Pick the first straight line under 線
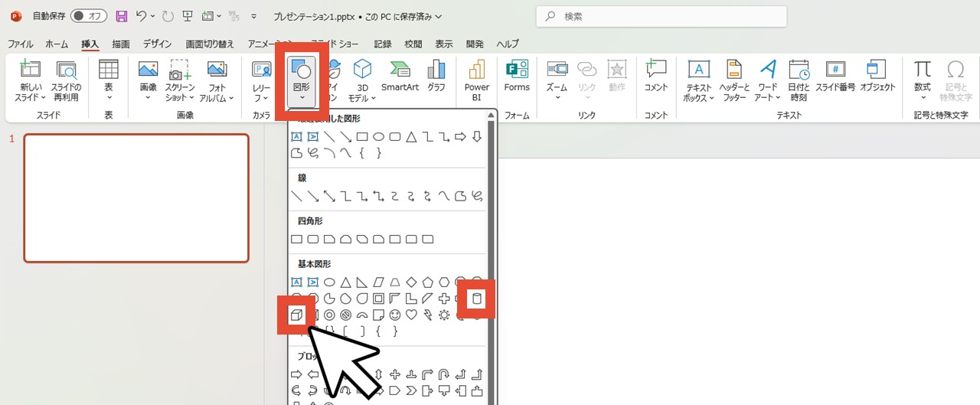Screen dimensions: 980x405 click(x=296, y=197)
